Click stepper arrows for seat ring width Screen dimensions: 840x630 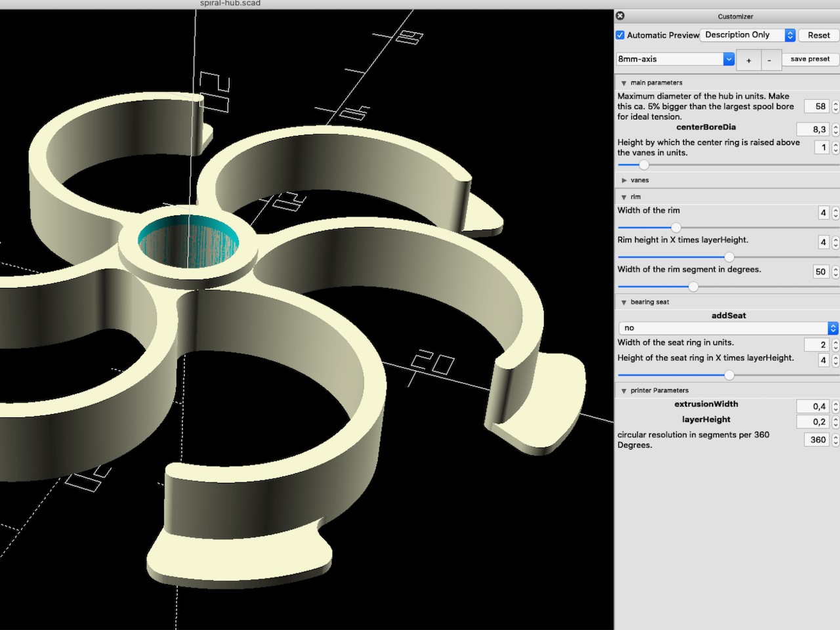(835, 345)
